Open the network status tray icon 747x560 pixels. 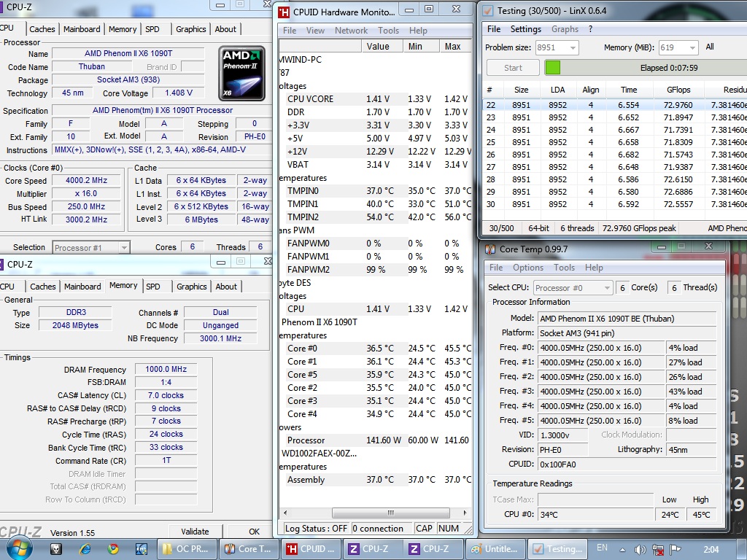tap(659, 548)
